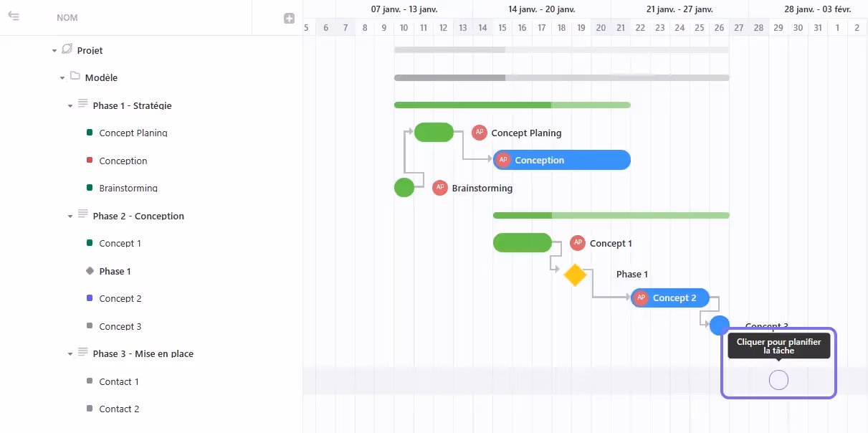Click the green Concept Planing Gantt bar
Image resolution: width=868 pixels, height=433 pixels.
click(434, 133)
